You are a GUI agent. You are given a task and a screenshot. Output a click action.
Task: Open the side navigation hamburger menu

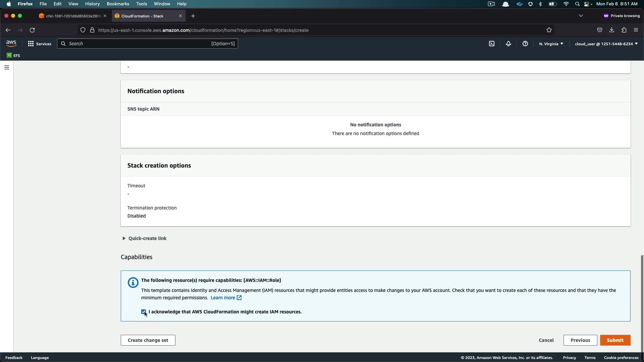[x=7, y=67]
